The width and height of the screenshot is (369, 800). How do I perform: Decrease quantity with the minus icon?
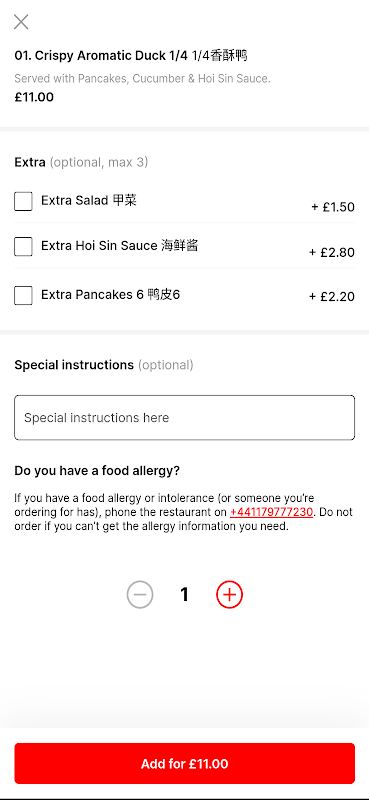coord(140,595)
